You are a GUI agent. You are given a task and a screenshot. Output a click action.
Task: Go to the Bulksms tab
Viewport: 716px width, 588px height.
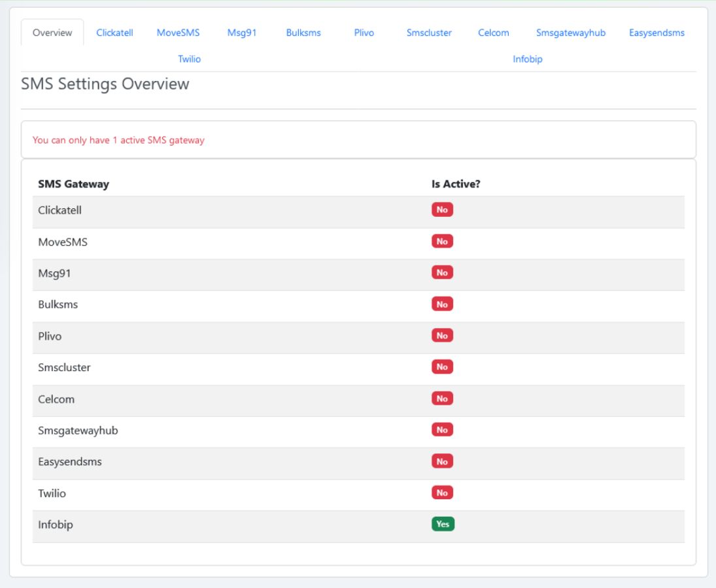tap(303, 33)
